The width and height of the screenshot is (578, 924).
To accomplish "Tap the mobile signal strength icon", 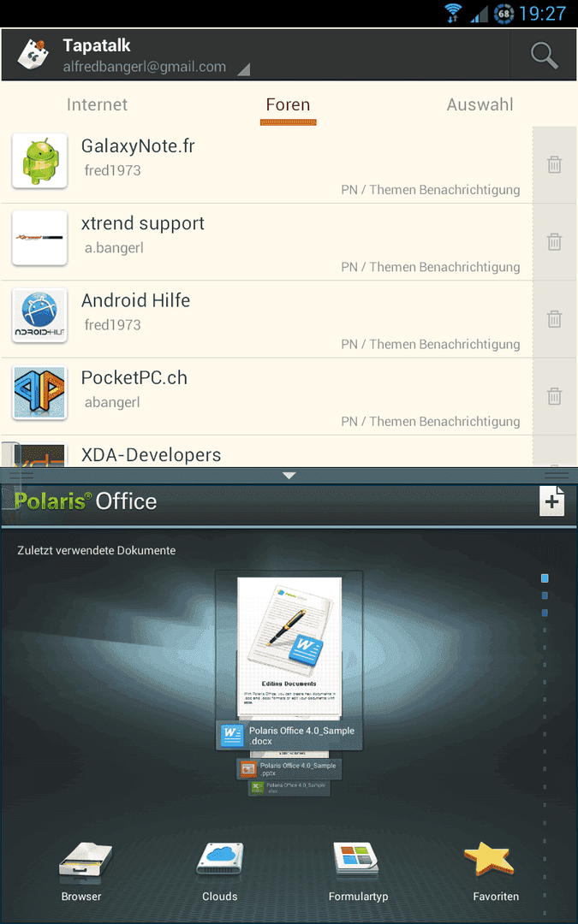I will [x=479, y=15].
